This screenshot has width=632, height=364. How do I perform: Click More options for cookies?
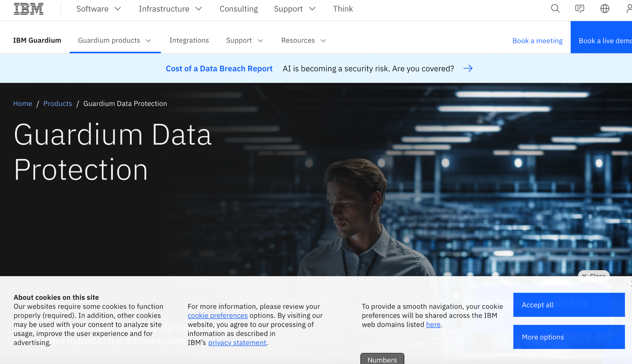point(569,337)
